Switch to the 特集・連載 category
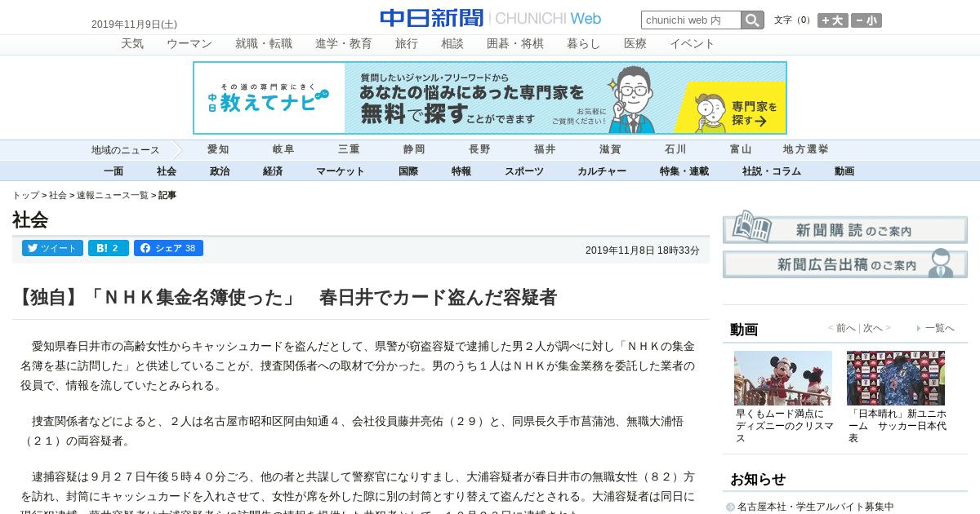This screenshot has width=980, height=514. pyautogui.click(x=684, y=171)
